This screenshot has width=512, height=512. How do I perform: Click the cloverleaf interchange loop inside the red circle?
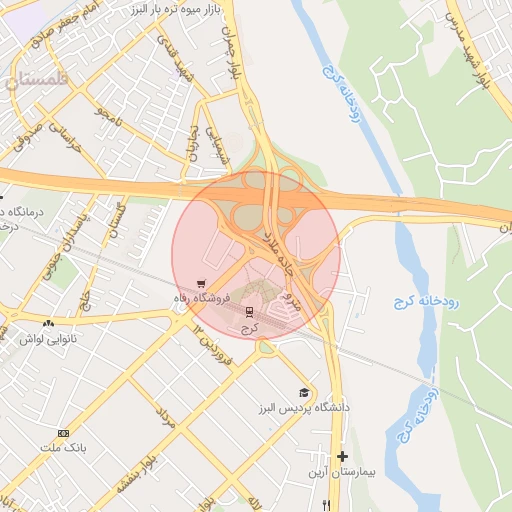click(247, 217)
